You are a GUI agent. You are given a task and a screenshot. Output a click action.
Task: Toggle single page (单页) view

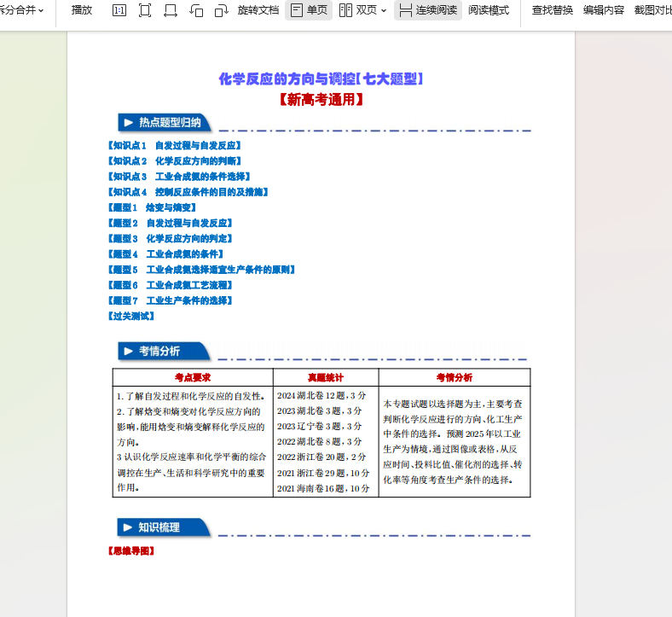click(x=309, y=10)
